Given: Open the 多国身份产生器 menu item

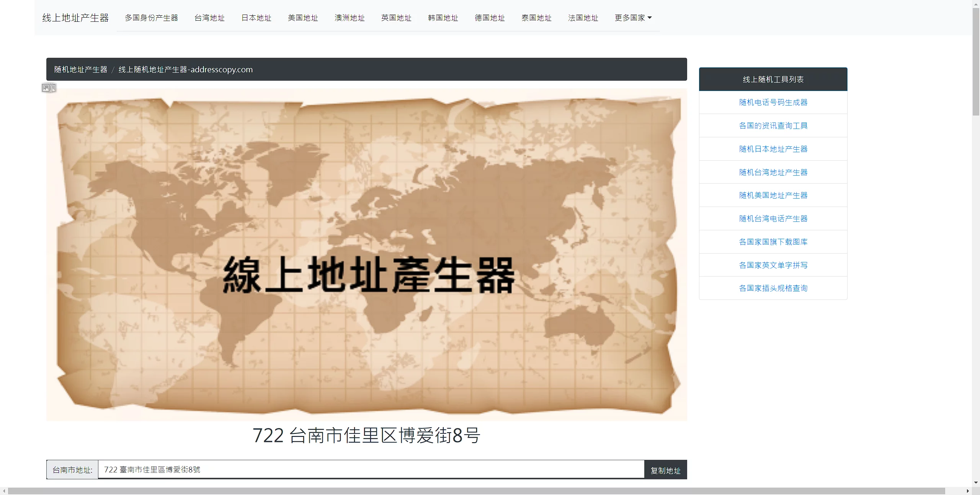Looking at the screenshot, I should coord(151,18).
